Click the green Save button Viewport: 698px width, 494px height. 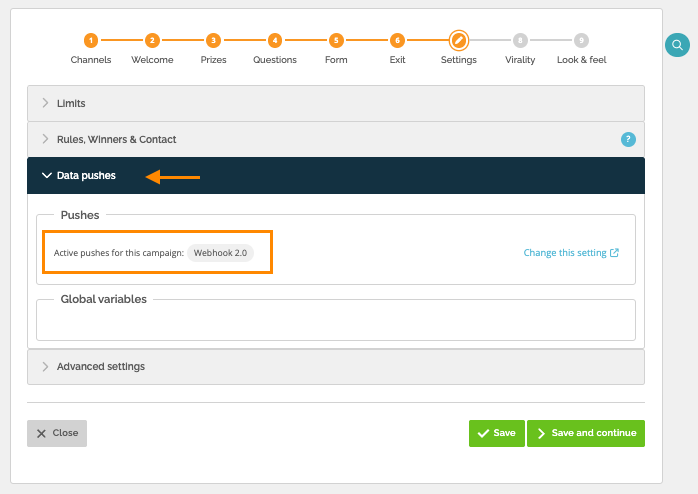click(x=496, y=433)
